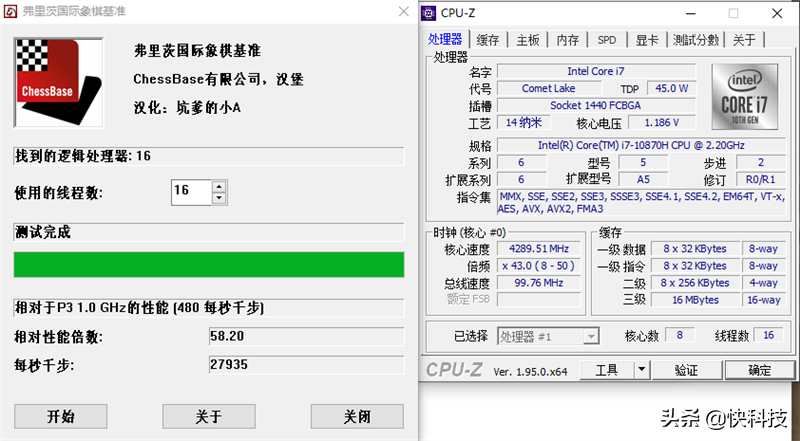Go to the 显卡 tab
Viewport: 800px width, 441px height.
(647, 40)
